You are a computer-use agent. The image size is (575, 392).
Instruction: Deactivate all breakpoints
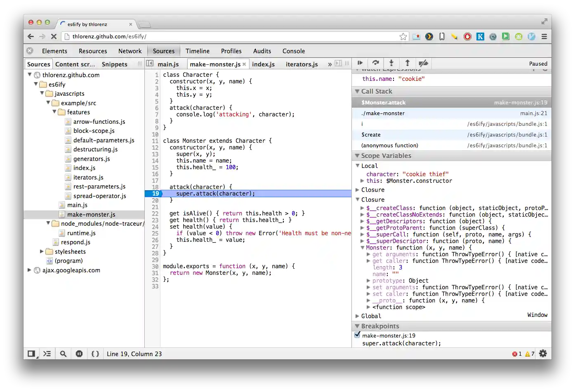424,63
